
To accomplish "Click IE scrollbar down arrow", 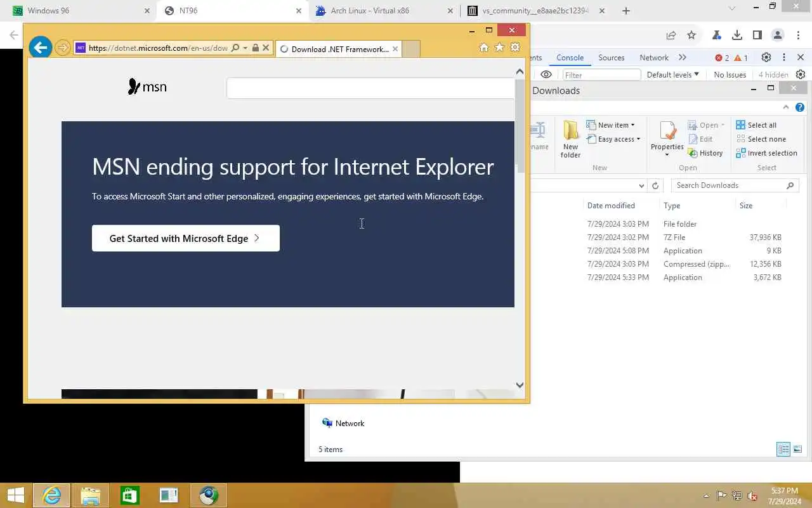I will (520, 385).
